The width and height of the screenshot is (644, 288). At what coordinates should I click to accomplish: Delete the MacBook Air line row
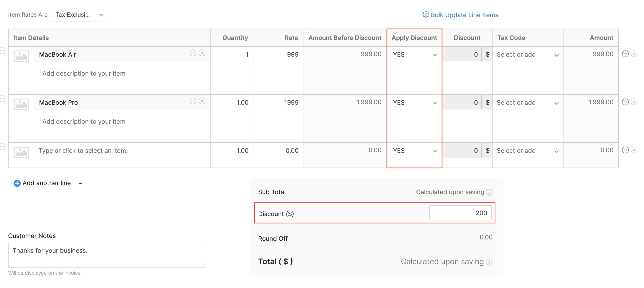[x=634, y=54]
